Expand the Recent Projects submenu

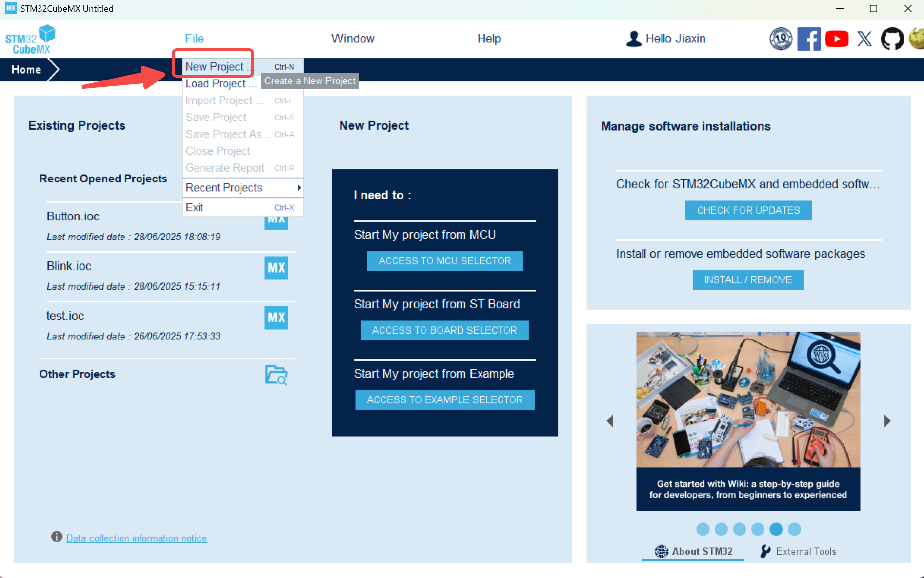[x=243, y=188]
